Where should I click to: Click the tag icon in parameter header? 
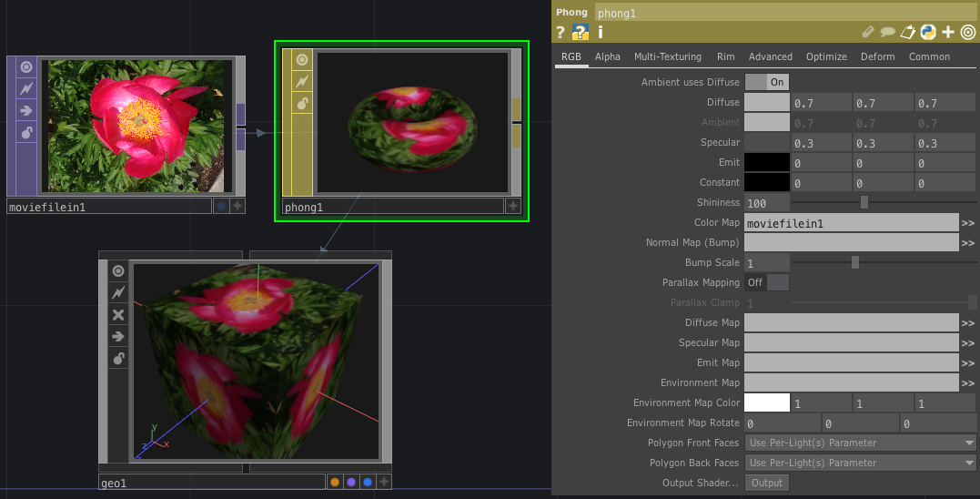point(907,32)
